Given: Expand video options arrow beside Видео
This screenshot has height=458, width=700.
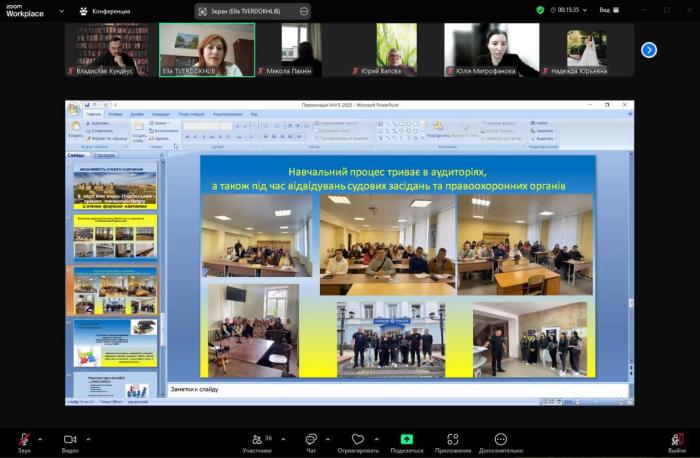Looking at the screenshot, I should pos(88,438).
